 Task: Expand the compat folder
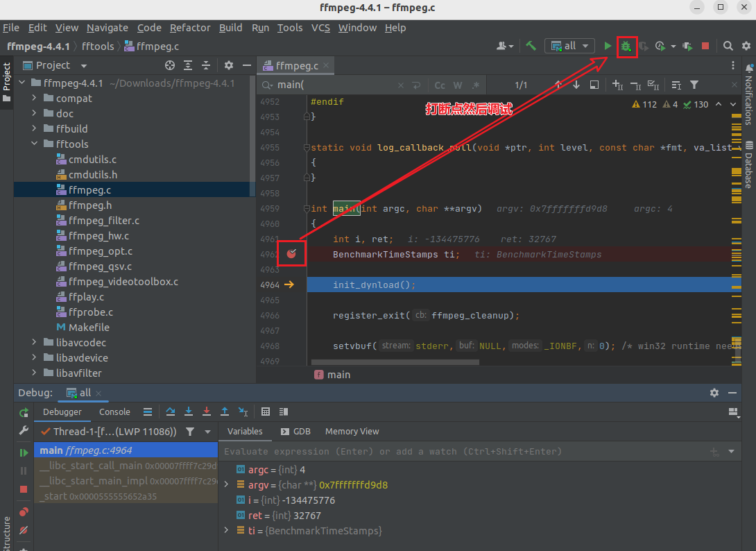point(34,98)
